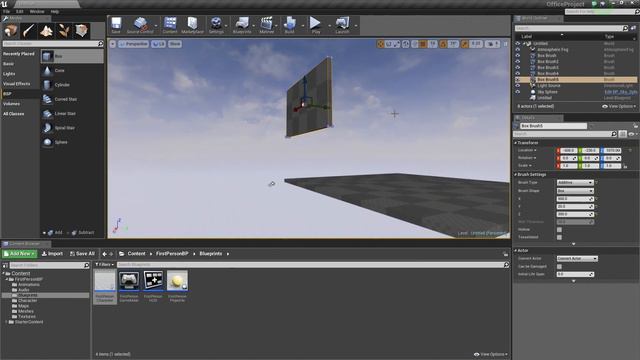Open the Help menu
Screen dimensions: 640x360
(x=55, y=11)
